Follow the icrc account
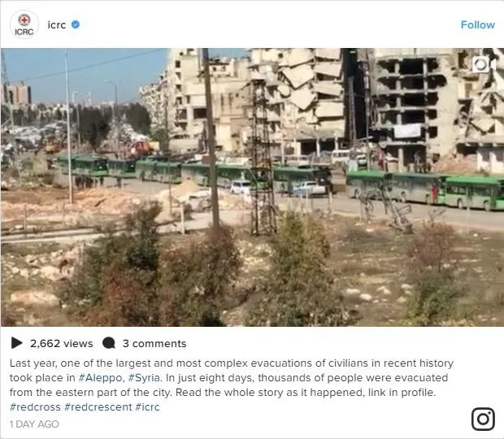 pos(477,24)
